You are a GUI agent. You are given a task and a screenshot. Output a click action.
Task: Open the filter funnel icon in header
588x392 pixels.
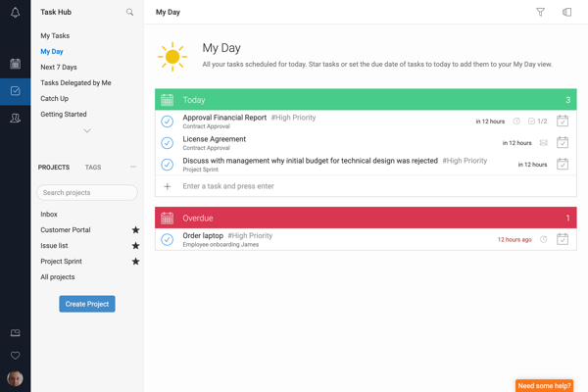[x=540, y=13]
